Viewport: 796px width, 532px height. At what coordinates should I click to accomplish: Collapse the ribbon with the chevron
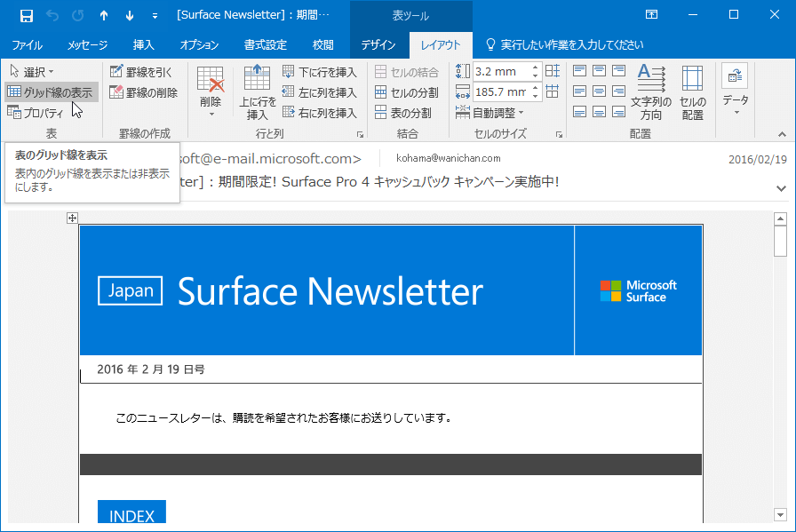pos(783,134)
